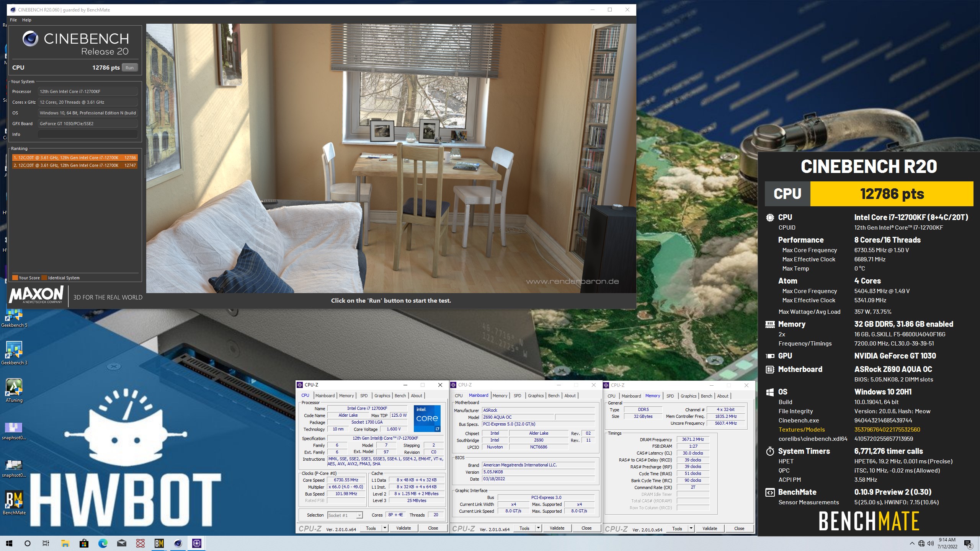Click the rendered room image in Cinebench
This screenshot has width=980, height=551.
(x=391, y=158)
